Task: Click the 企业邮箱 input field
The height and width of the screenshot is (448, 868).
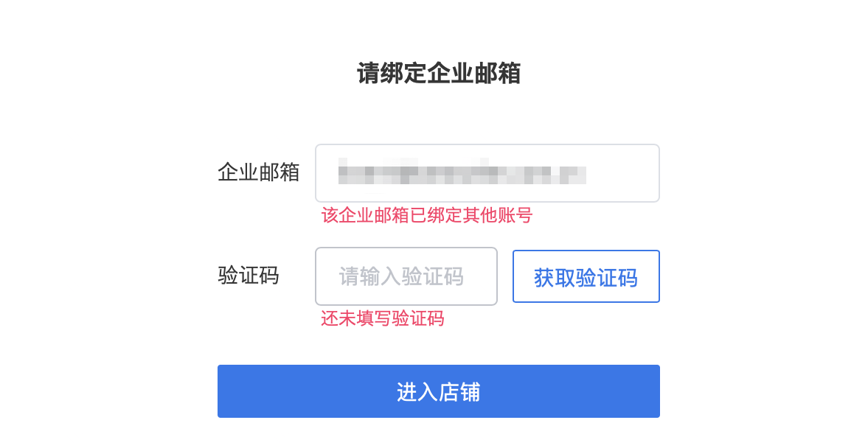Action: 487,173
